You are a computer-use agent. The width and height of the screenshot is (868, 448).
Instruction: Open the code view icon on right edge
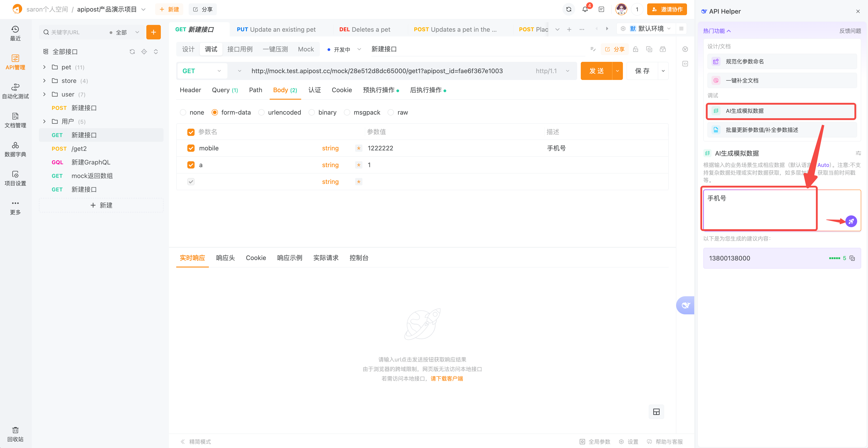coord(685,63)
